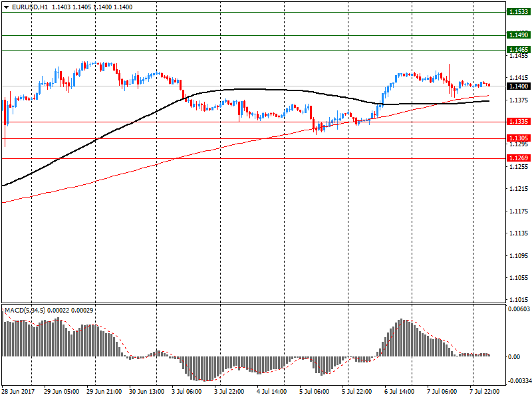This screenshot has width=532, height=399.
Task: Select the green 1.1465 resistance level label
Action: click(519, 49)
